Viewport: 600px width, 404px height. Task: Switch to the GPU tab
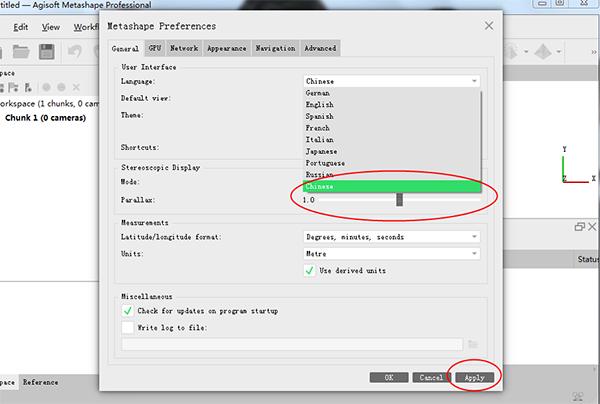tap(155, 48)
